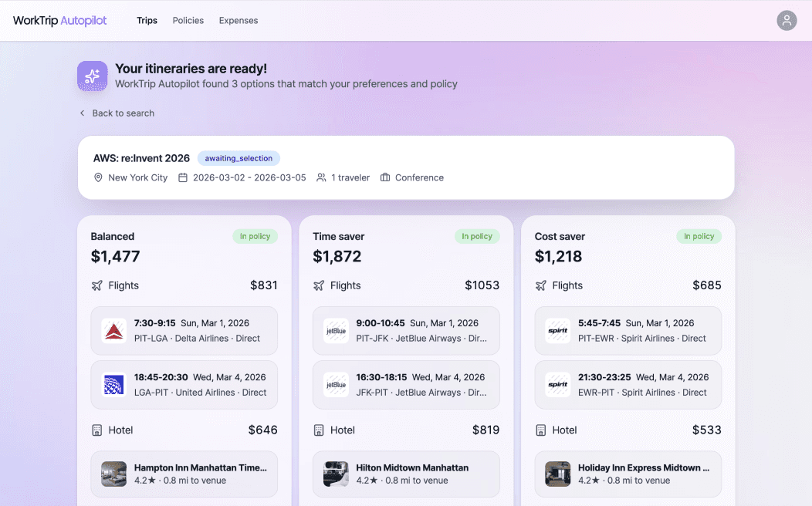
Task: Click the Spirit logo on PIT-EWR flight
Action: coord(558,331)
